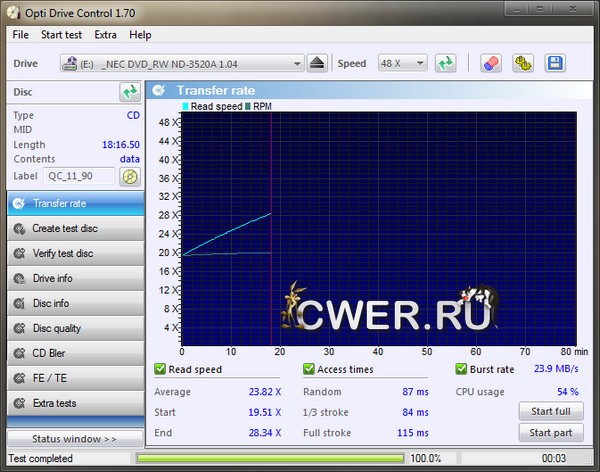600x472 pixels.
Task: Click the disc Length value 18:16.50
Action: tap(121, 145)
